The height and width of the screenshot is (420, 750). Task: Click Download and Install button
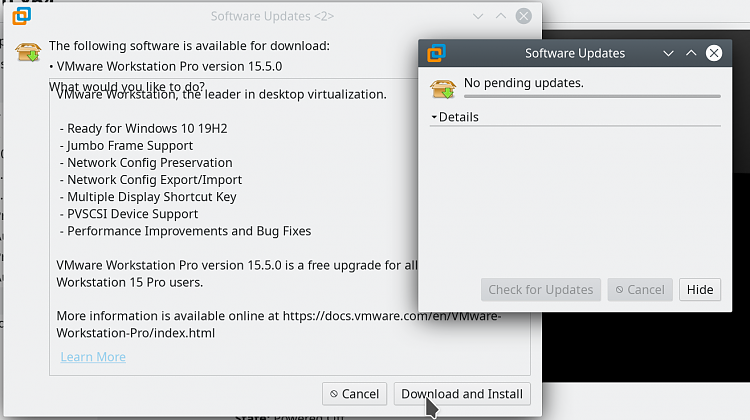tap(462, 394)
